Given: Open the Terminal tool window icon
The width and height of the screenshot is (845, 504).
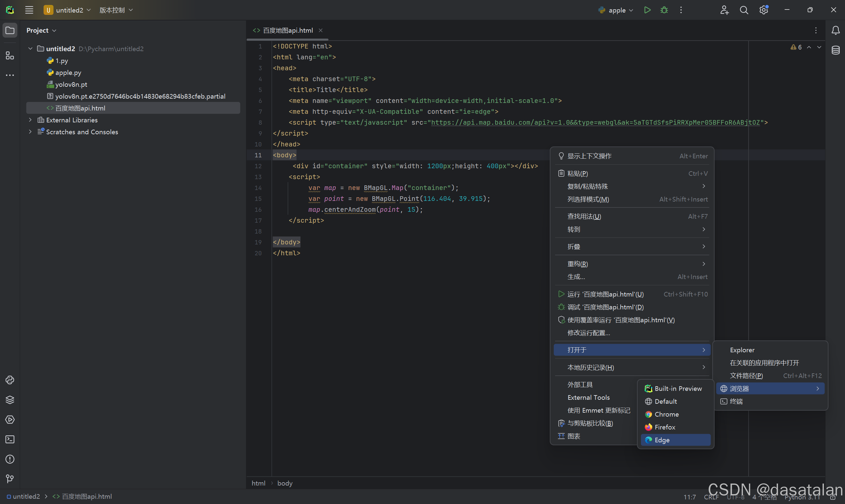Looking at the screenshot, I should pos(10,439).
